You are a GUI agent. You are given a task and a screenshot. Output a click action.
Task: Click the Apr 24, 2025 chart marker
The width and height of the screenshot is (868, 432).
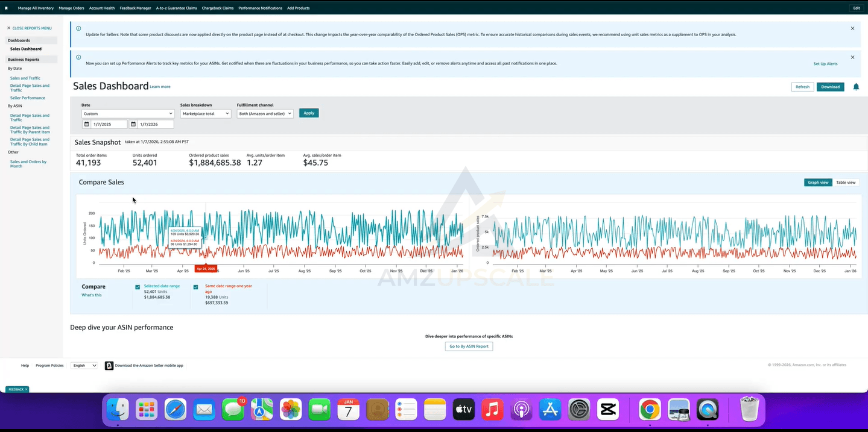coord(206,269)
